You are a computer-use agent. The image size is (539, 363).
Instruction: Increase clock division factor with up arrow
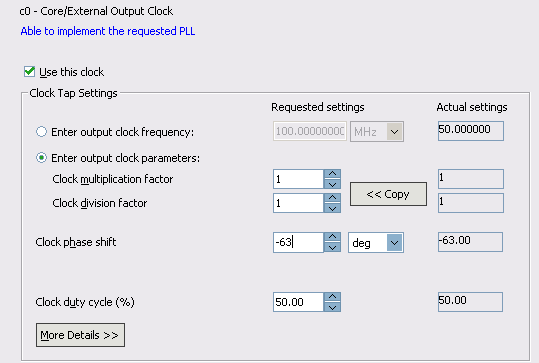coord(332,198)
